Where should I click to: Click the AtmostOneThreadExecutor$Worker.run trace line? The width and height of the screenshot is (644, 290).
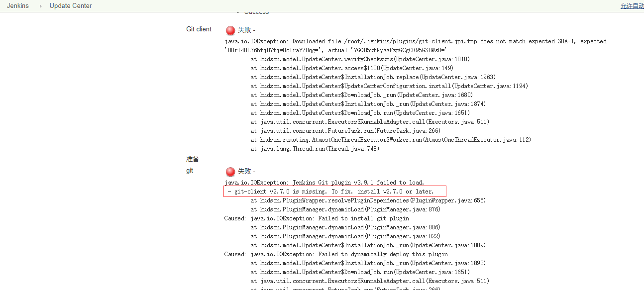coord(391,140)
